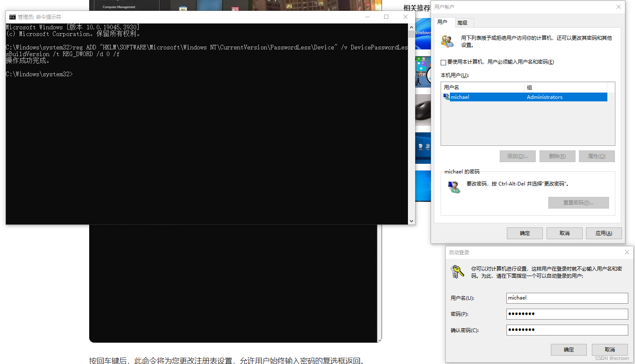Select the 用户 tab
635x364 pixels.
[442, 22]
